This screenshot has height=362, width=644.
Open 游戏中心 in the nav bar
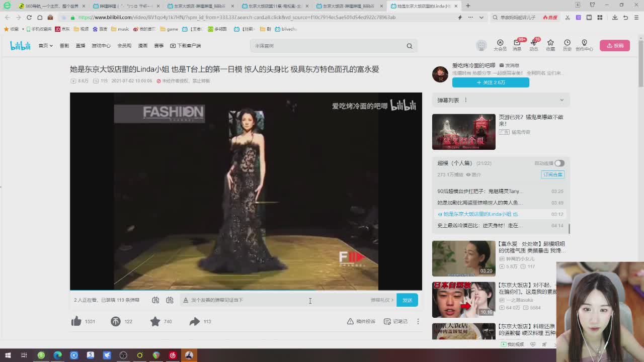tap(101, 46)
